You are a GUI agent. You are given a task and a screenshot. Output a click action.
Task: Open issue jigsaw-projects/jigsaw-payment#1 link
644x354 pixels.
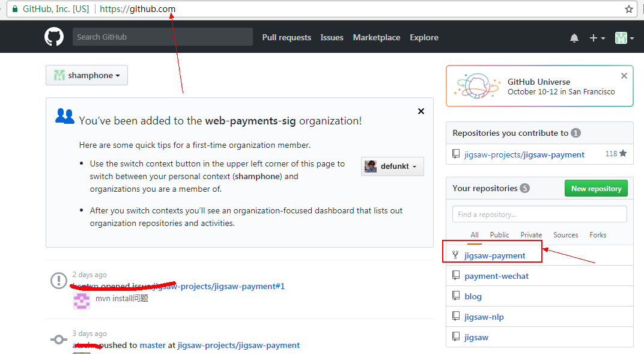pos(219,286)
